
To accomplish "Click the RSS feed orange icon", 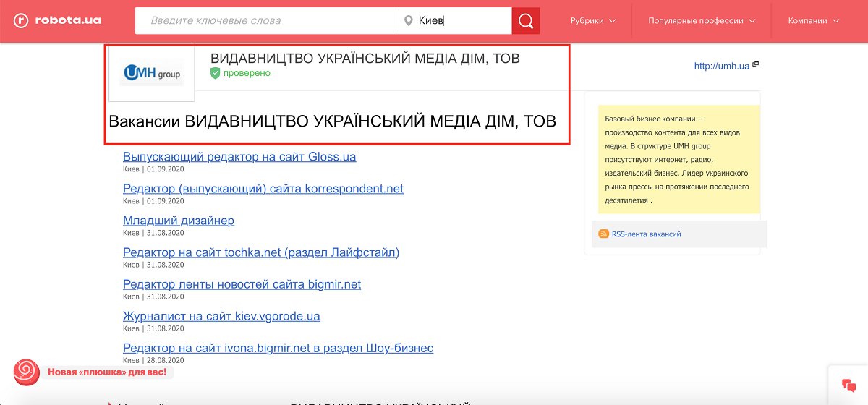I will click(603, 234).
